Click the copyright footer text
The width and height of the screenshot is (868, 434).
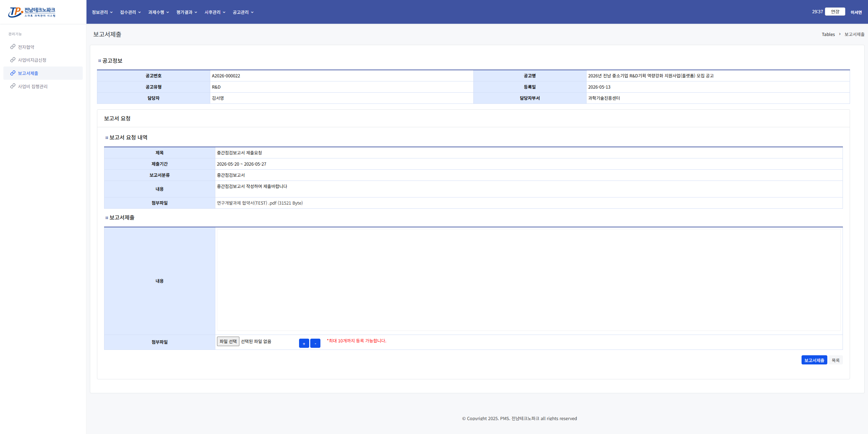519,418
